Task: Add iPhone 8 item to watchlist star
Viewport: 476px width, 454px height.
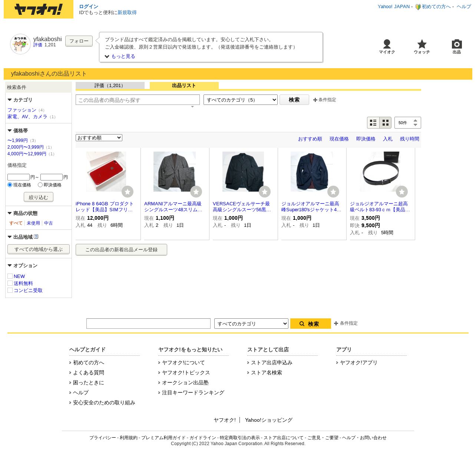Action: pos(128,192)
